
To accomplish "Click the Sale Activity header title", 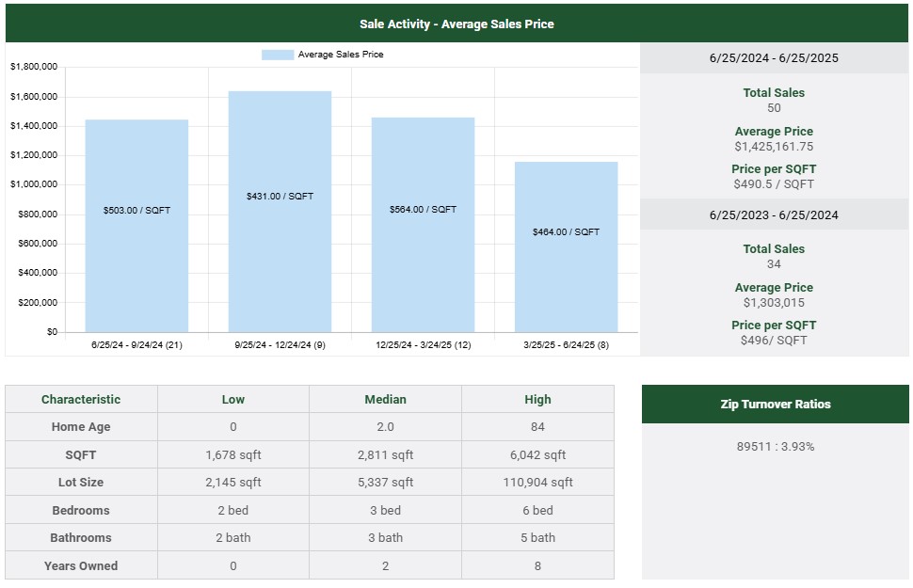I will [x=456, y=24].
